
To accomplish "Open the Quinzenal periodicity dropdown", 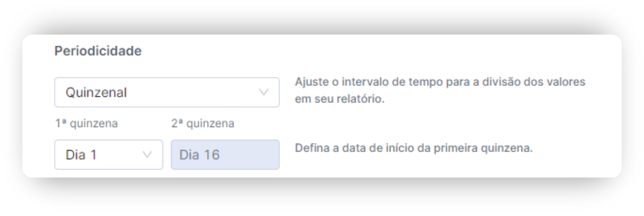I will 167,92.
